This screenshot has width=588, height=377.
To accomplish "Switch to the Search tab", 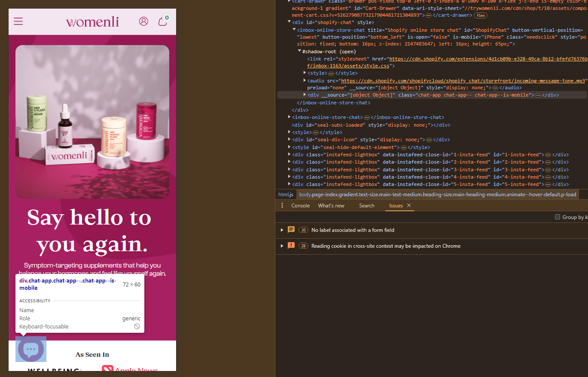I will point(367,206).
